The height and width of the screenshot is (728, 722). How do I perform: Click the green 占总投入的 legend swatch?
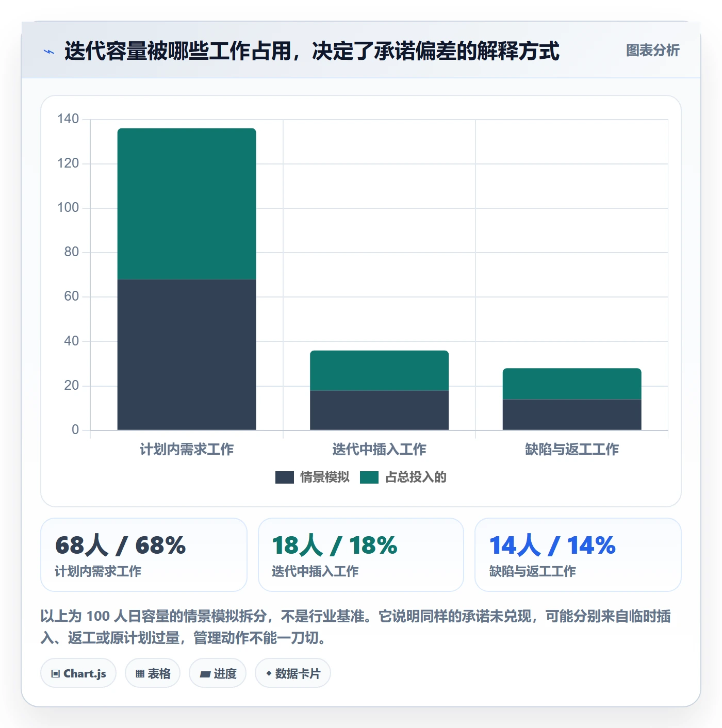tap(369, 477)
